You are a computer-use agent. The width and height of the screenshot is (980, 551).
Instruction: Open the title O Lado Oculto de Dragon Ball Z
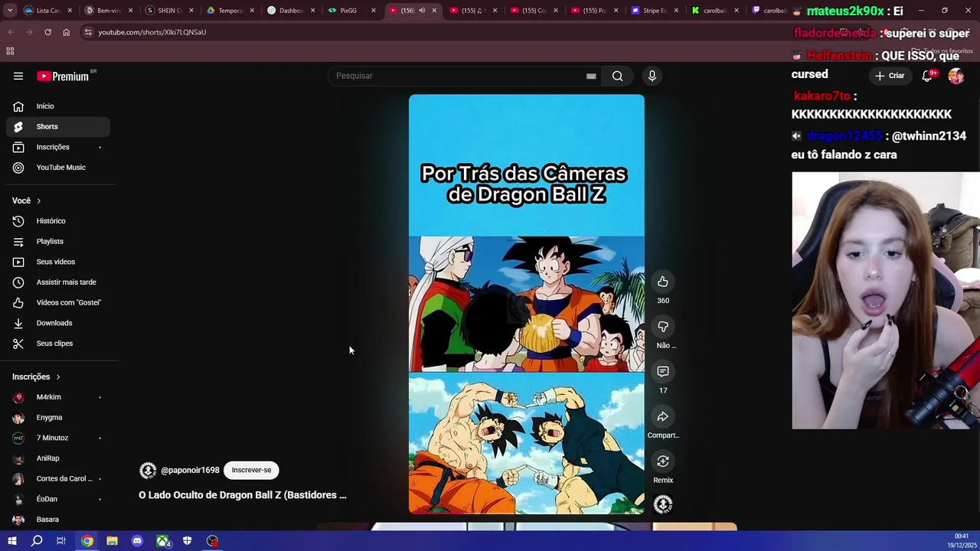[x=243, y=495]
